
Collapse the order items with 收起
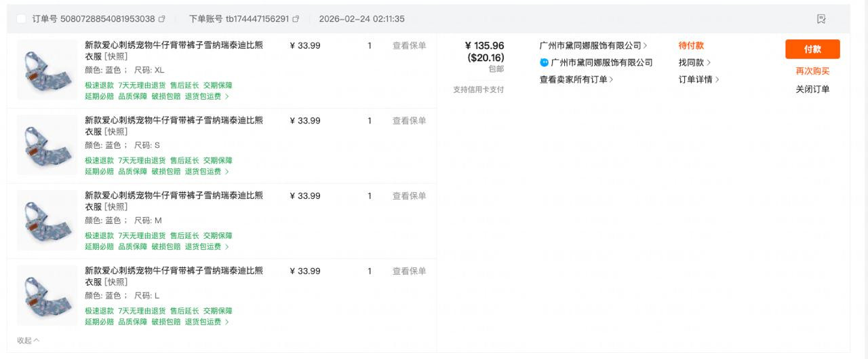[28, 340]
